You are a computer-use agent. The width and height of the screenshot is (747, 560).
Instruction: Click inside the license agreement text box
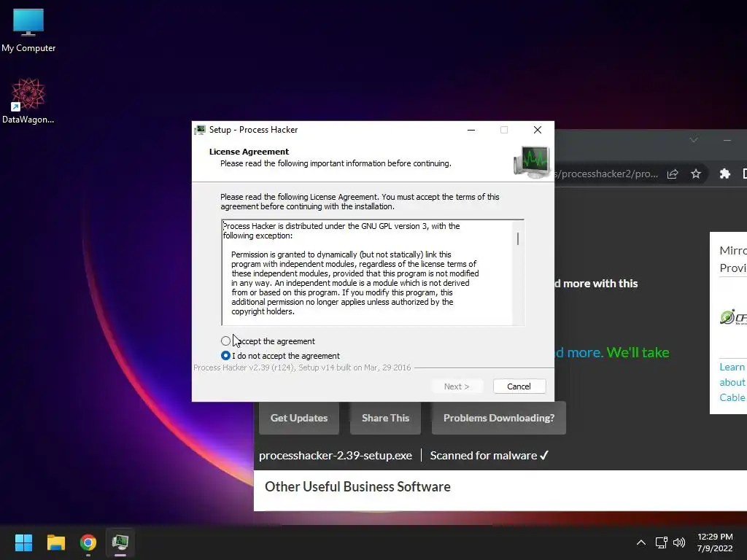pyautogui.click(x=373, y=273)
